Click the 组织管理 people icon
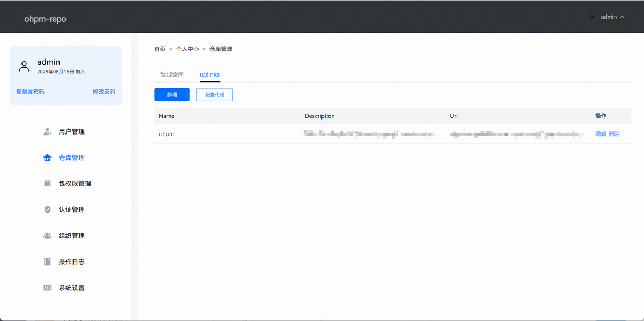The image size is (644, 321). (47, 236)
